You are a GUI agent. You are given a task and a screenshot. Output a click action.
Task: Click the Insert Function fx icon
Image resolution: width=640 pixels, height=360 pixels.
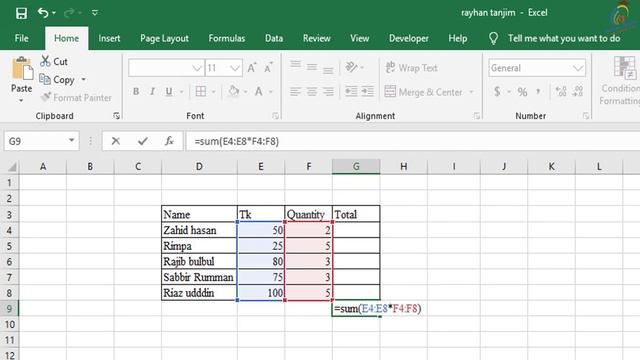click(x=169, y=141)
